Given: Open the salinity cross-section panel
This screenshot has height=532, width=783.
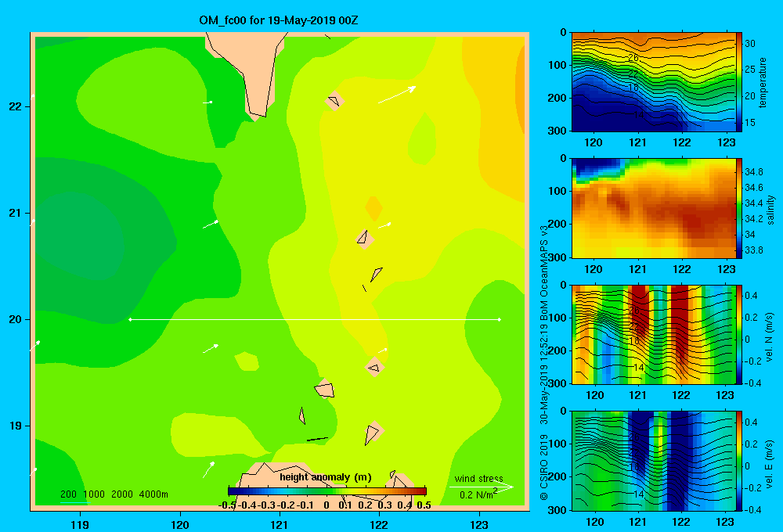Looking at the screenshot, I should (x=653, y=208).
